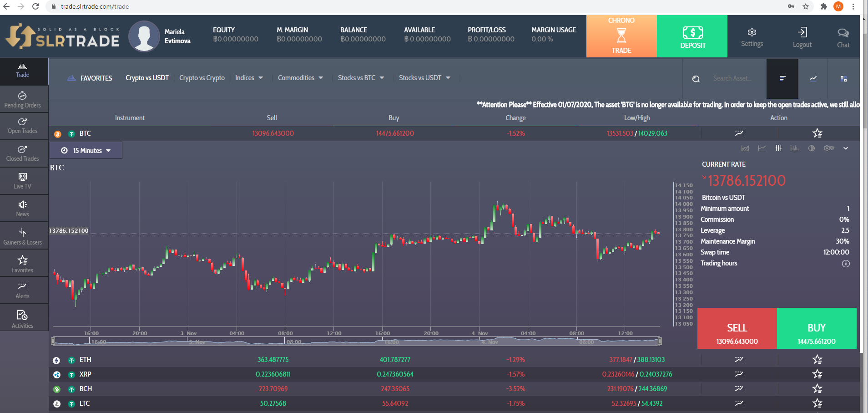This screenshot has height=413, width=868.
Task: Set price alert for LTC row
Action: tap(740, 403)
